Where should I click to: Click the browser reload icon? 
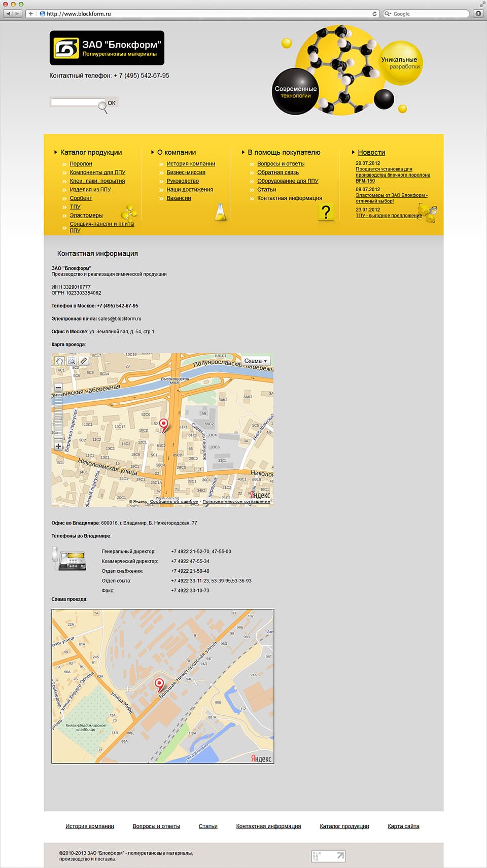375,14
